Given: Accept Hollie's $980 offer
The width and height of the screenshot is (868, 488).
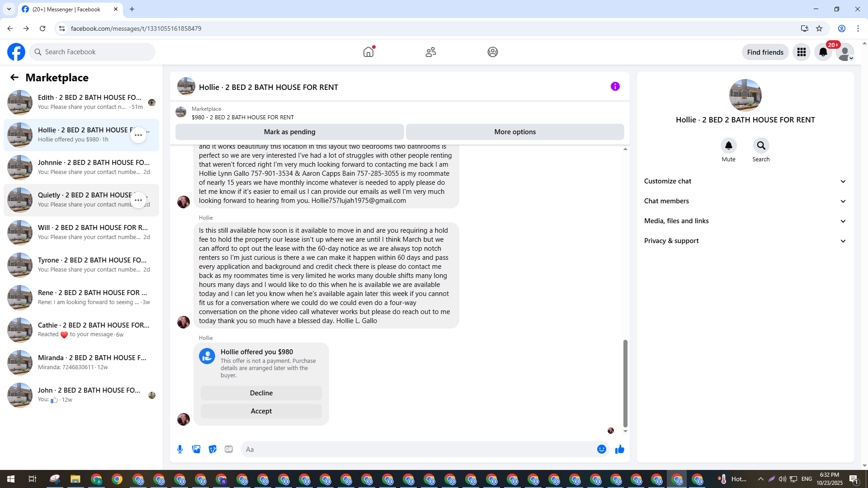Looking at the screenshot, I should (x=261, y=411).
